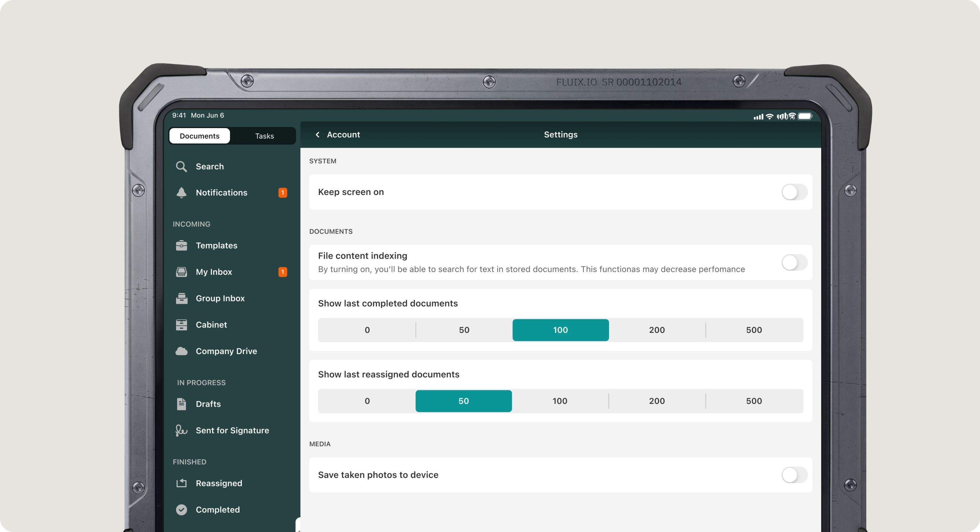
Task: Open the Completed checkmark item
Action: [181, 510]
